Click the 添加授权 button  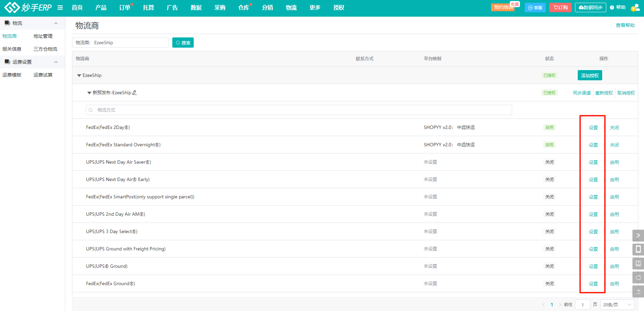click(590, 75)
